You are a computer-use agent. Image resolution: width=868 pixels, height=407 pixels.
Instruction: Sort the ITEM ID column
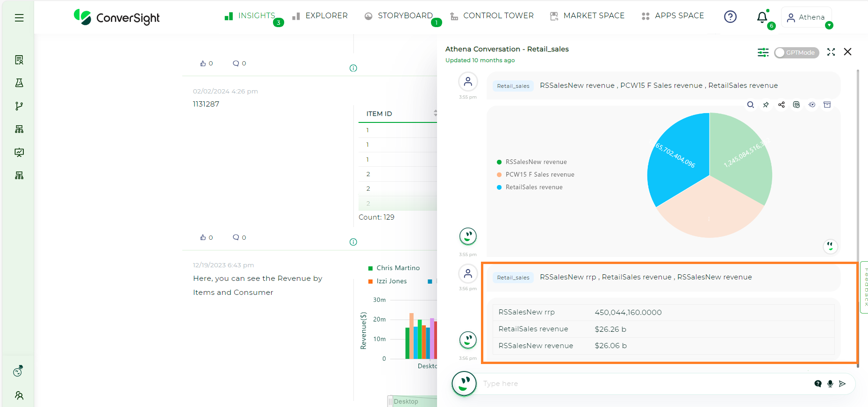pos(435,113)
